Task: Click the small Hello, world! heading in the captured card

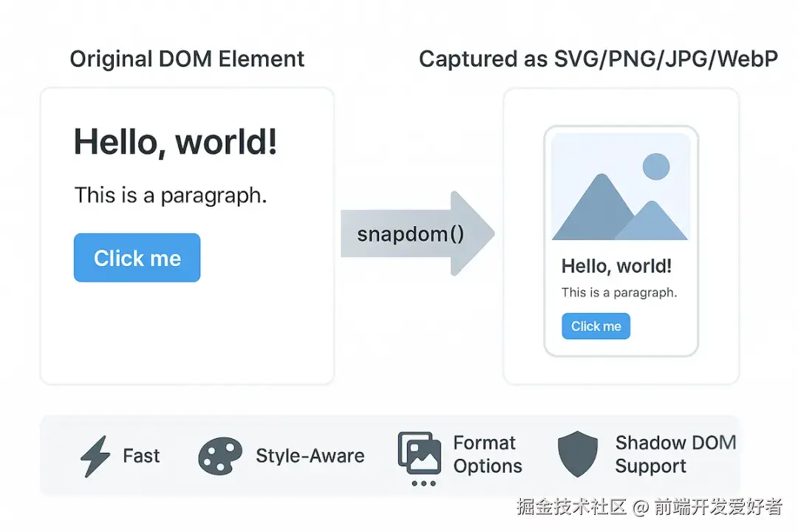Action: pyautogui.click(x=616, y=266)
